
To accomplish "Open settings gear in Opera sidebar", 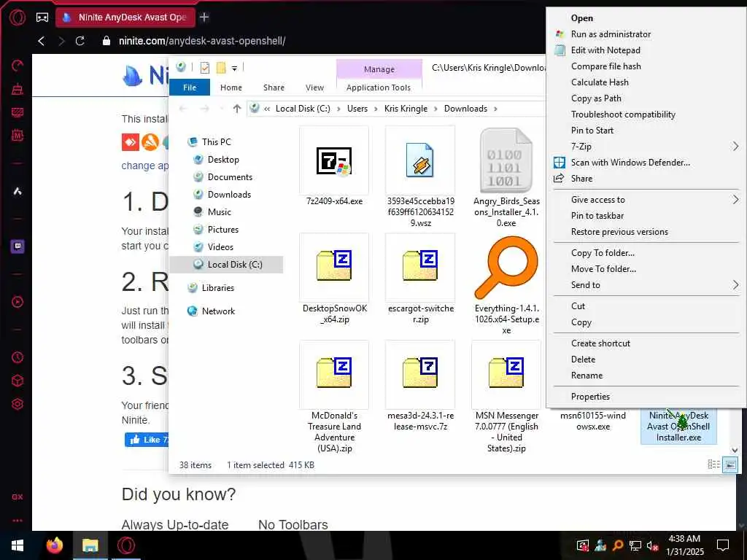I will (x=18, y=404).
